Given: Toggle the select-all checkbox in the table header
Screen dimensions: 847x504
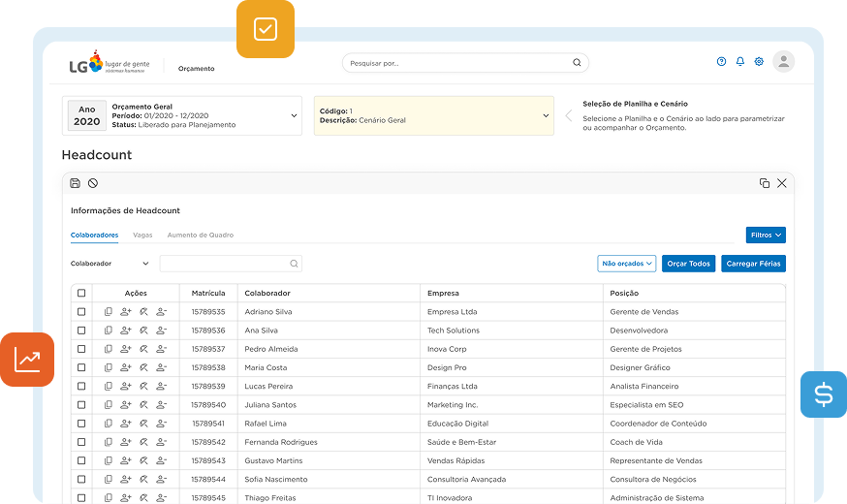Looking at the screenshot, I should [81, 293].
